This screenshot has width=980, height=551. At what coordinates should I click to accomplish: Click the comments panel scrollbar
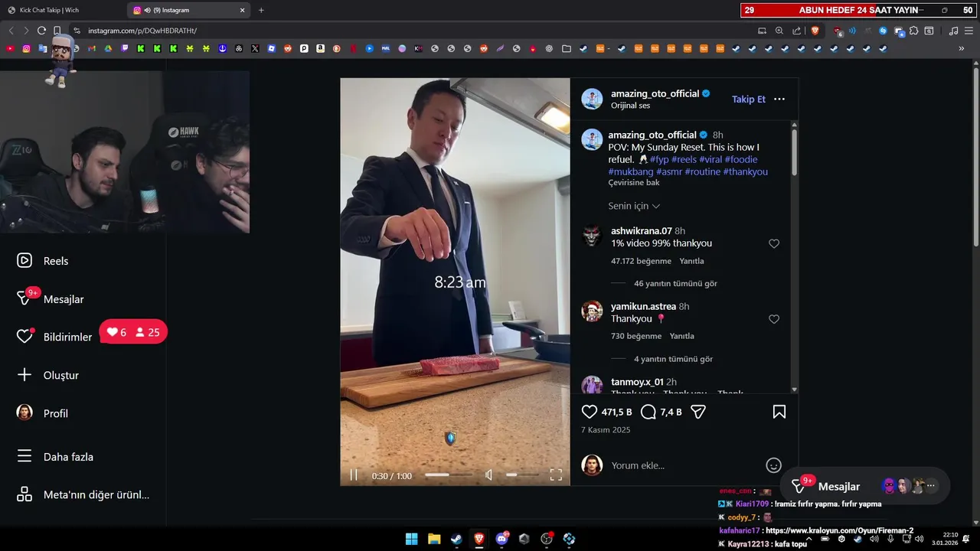click(794, 152)
